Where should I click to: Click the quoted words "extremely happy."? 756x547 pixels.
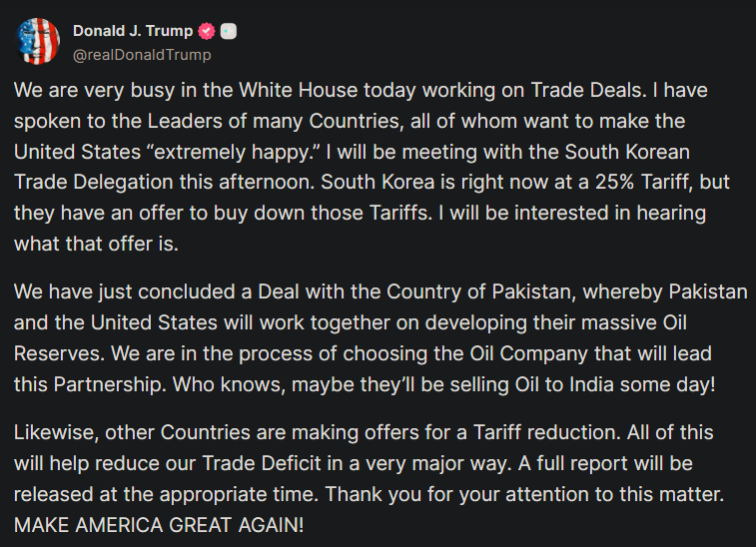click(233, 153)
